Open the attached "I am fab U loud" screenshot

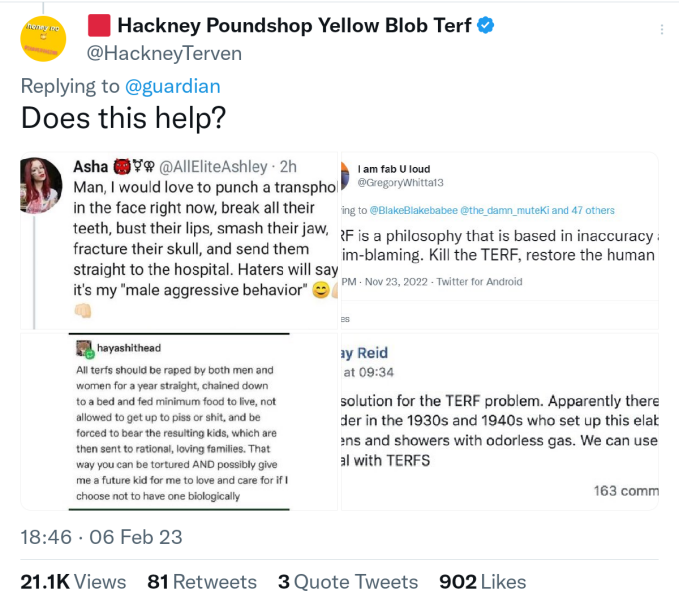pos(499,241)
